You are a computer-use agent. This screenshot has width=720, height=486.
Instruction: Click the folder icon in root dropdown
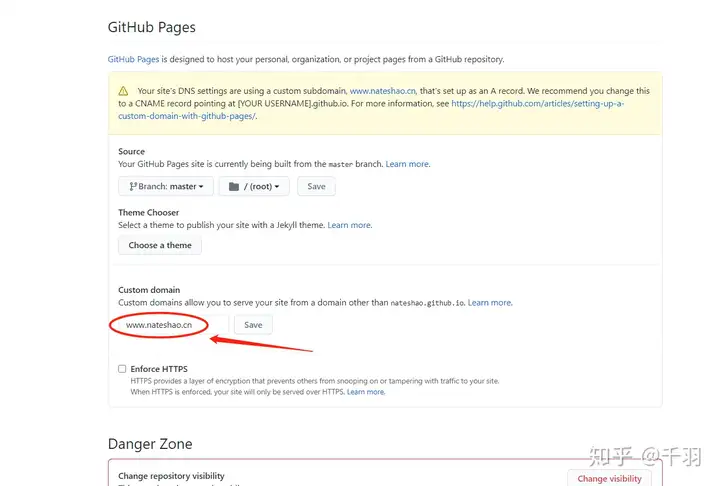point(234,186)
